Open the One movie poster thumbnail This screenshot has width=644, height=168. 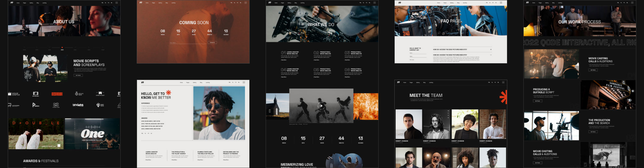(92, 134)
